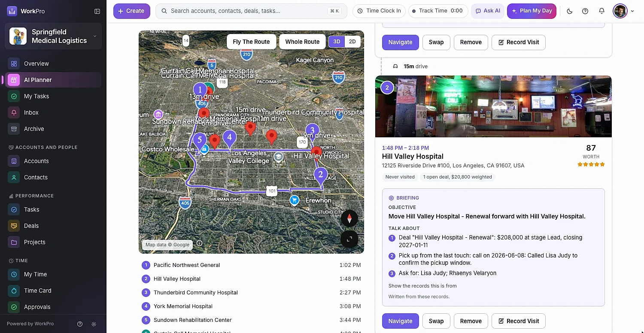
Task: Switch map to 2D view
Action: [x=352, y=42]
